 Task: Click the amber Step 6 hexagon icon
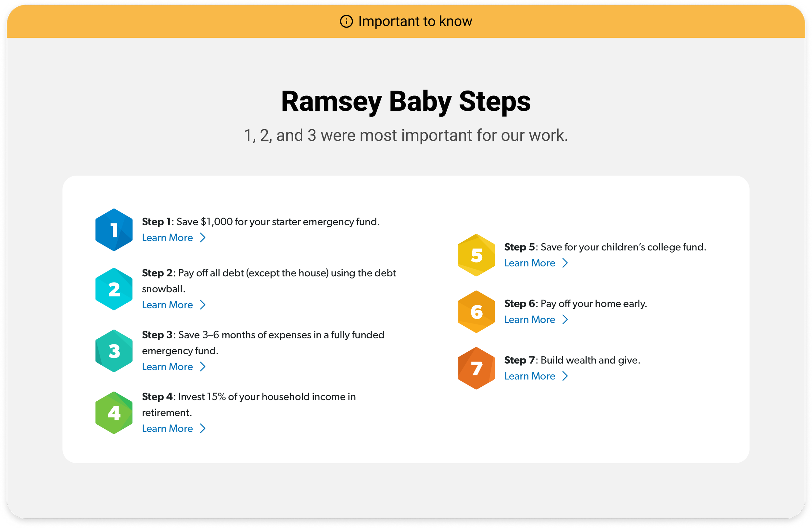click(476, 312)
